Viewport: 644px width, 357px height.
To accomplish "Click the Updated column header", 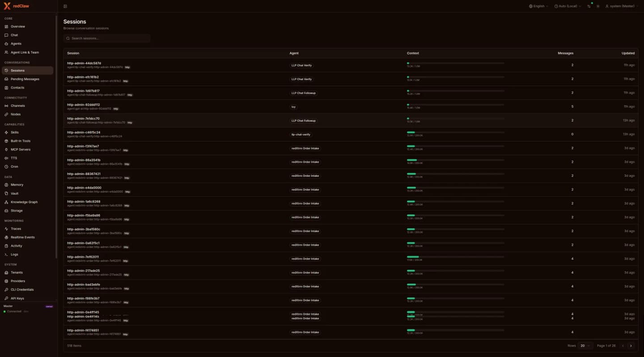I will pyautogui.click(x=628, y=53).
